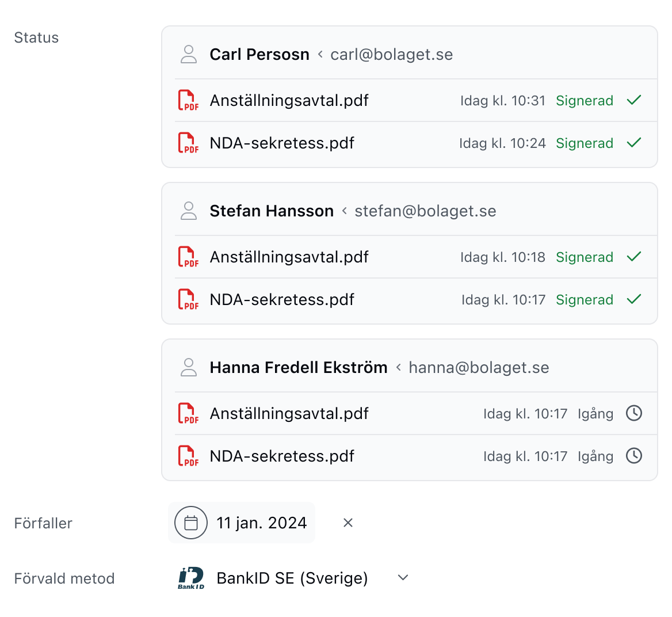This screenshot has width=672, height=617.
Task: Click Hanna Fredell Ekström's user avatar icon
Action: [x=189, y=367]
